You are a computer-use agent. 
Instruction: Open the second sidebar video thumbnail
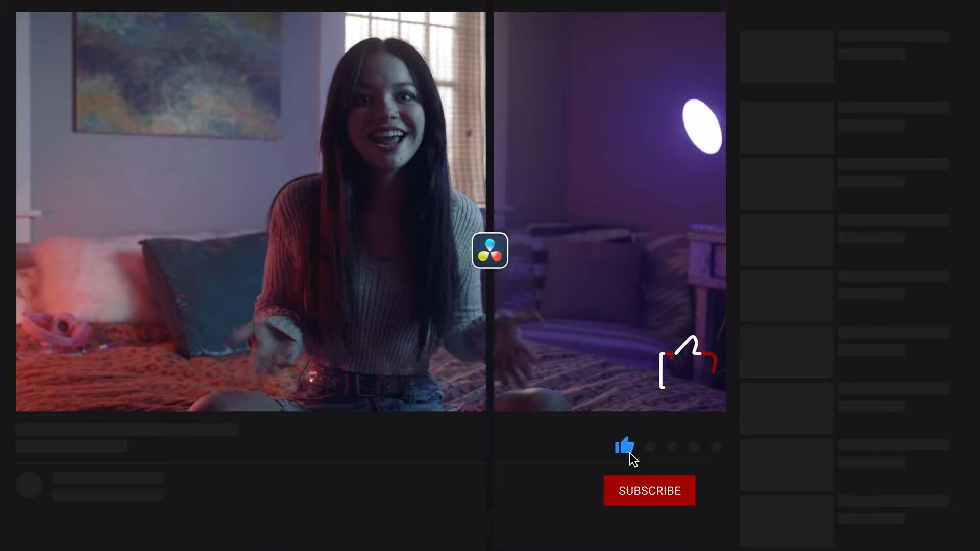click(787, 128)
